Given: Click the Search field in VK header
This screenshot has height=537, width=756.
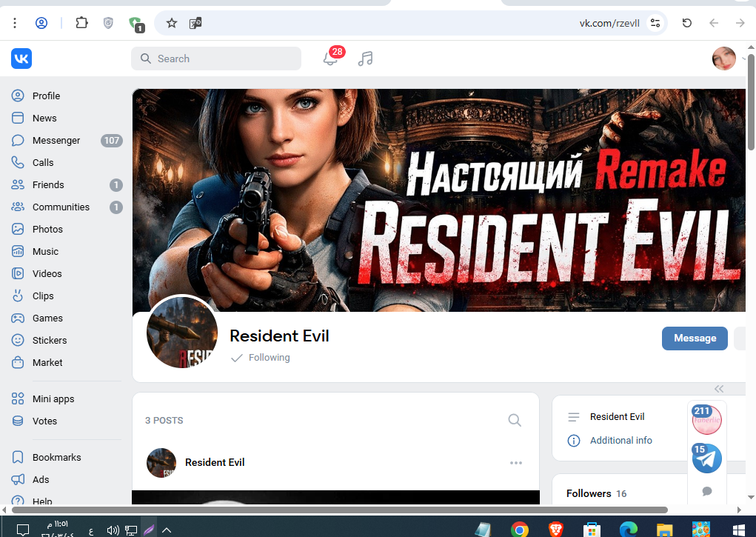Looking at the screenshot, I should (216, 59).
